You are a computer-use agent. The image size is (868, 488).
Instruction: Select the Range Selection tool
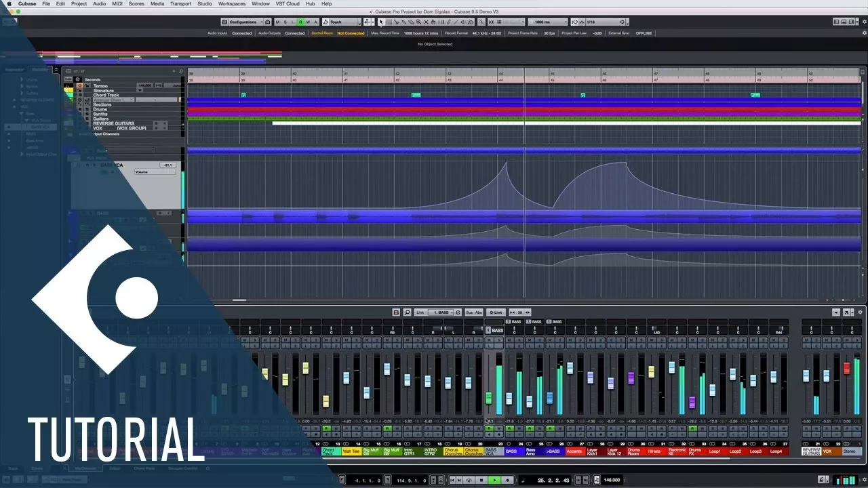(x=389, y=22)
